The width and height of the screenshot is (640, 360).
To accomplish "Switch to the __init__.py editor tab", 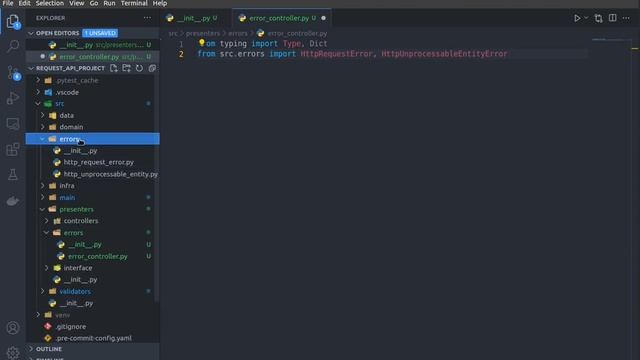I will pos(196,18).
